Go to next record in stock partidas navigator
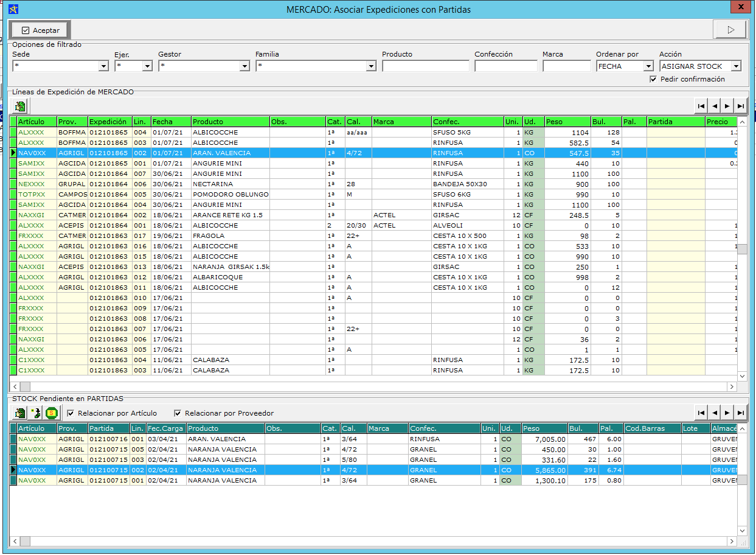Viewport: 756px width, 555px height. tap(727, 413)
